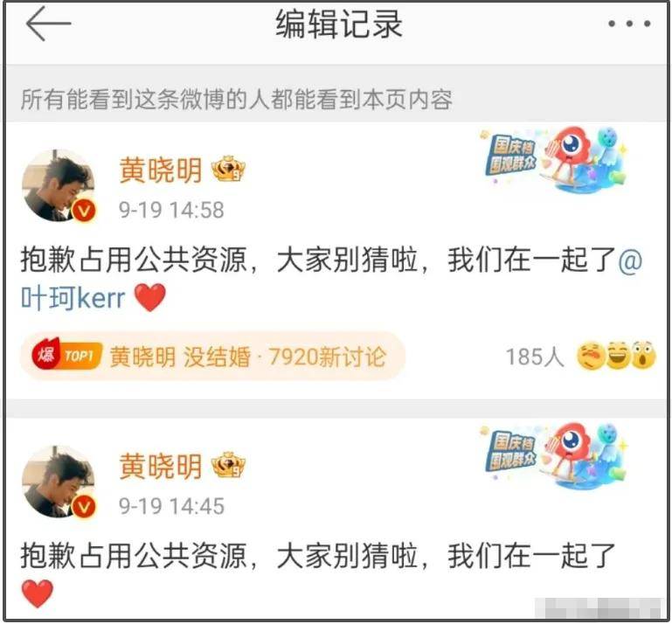Open profile picture on the 14:45 post
Viewport: 672px width, 624px height.
click(59, 482)
